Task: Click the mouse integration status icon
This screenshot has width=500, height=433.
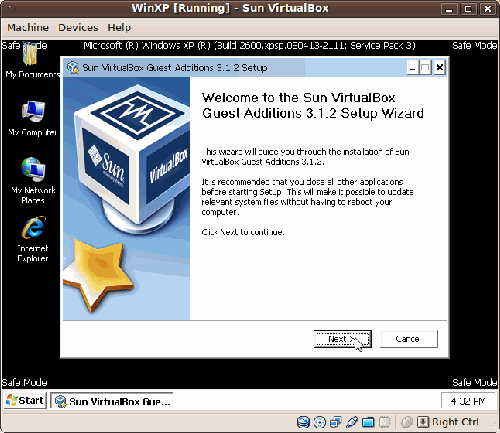Action: (x=407, y=422)
